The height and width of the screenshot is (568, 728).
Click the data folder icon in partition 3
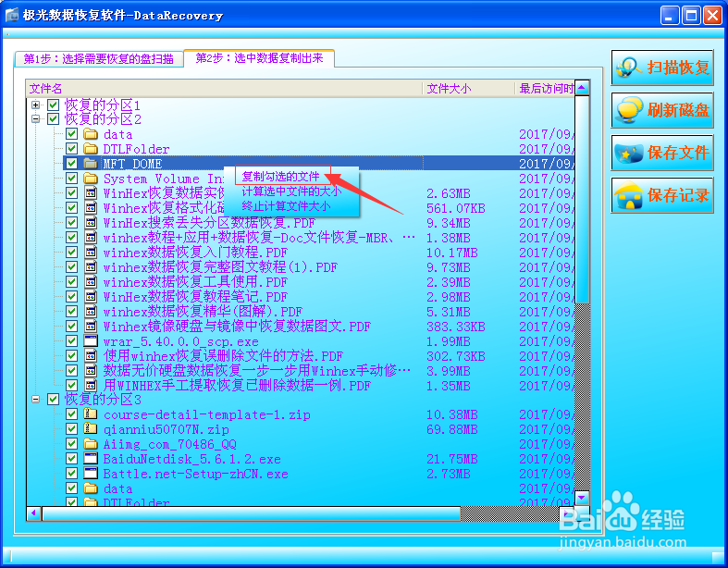tap(91, 488)
